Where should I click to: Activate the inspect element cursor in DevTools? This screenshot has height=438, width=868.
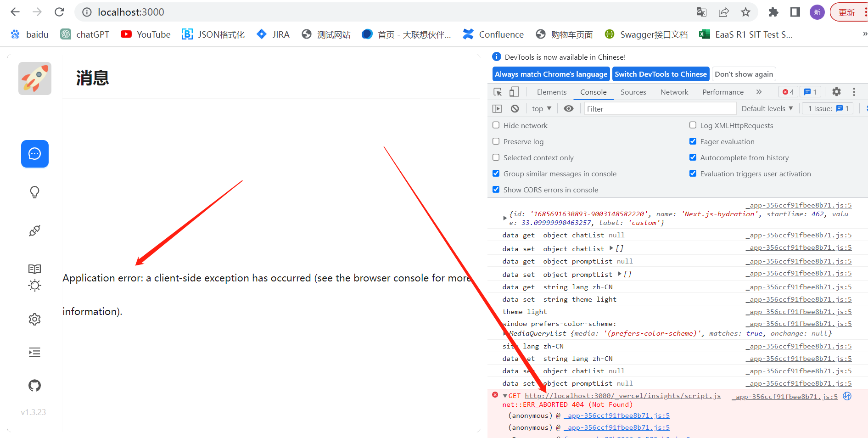[498, 92]
